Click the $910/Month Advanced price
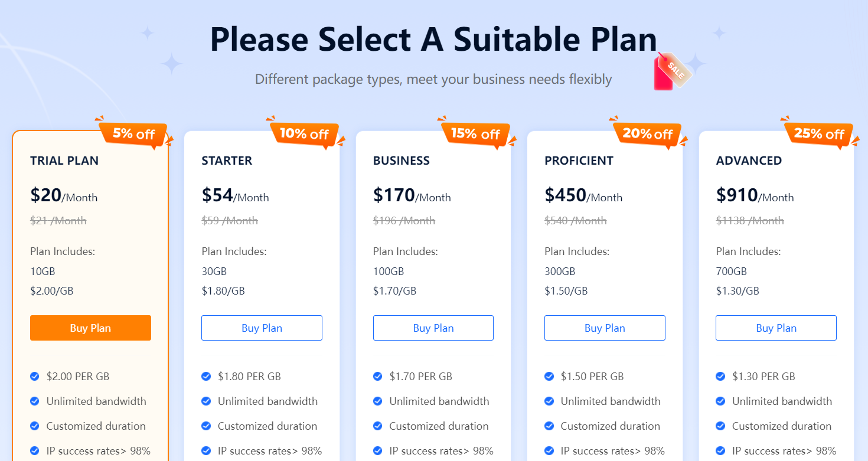868x461 pixels. coord(755,195)
